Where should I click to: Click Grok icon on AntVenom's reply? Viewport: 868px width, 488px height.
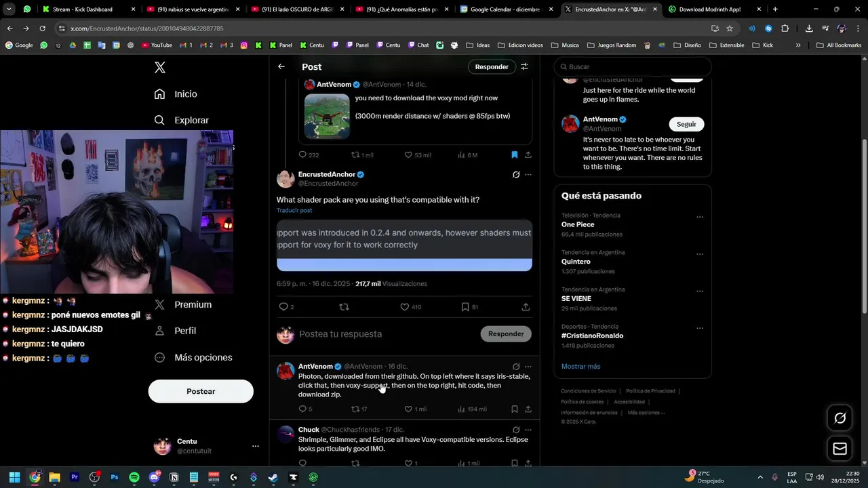click(x=516, y=367)
